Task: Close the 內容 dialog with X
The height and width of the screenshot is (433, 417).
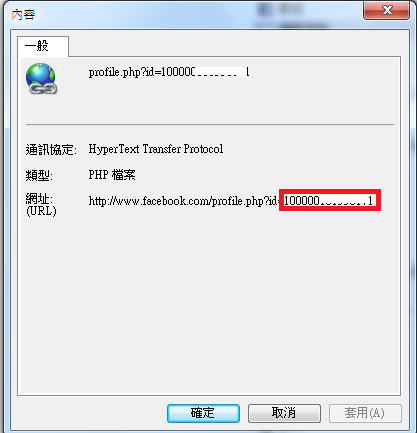Action: (386, 10)
